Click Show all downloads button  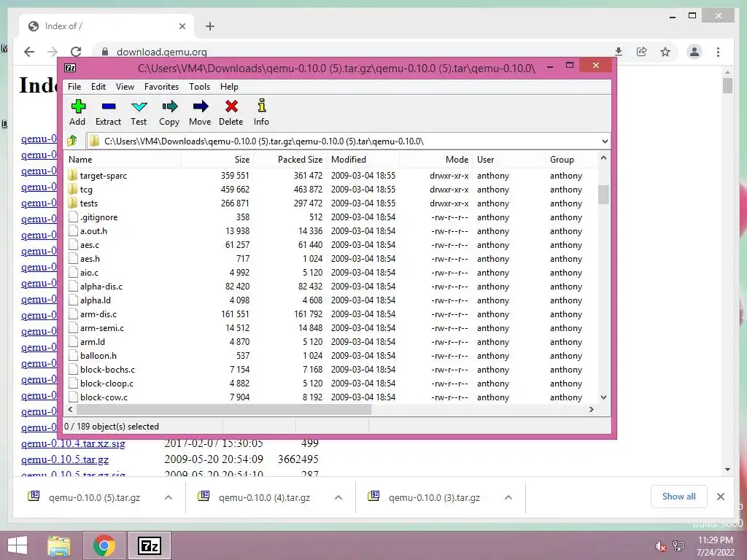point(679,496)
